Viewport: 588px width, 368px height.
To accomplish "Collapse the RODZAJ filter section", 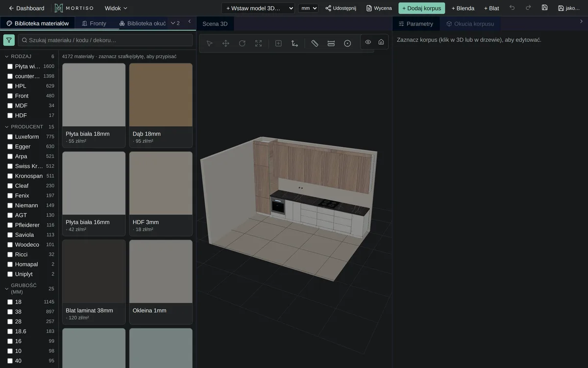I will pyautogui.click(x=29, y=56).
